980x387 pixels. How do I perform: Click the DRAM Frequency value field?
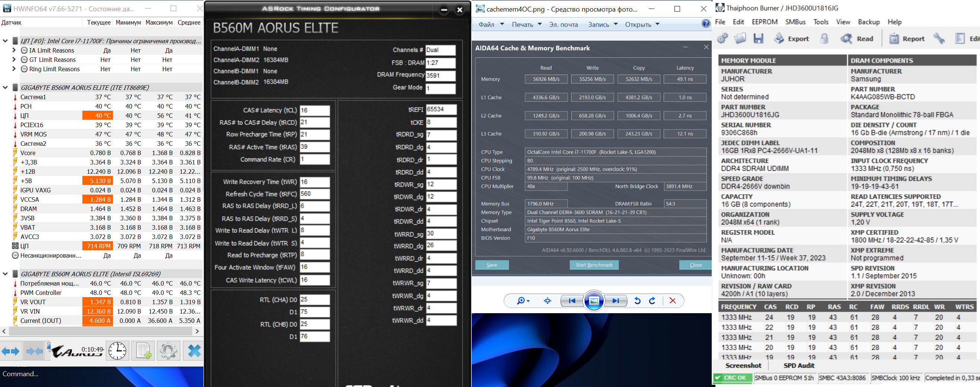tap(440, 75)
